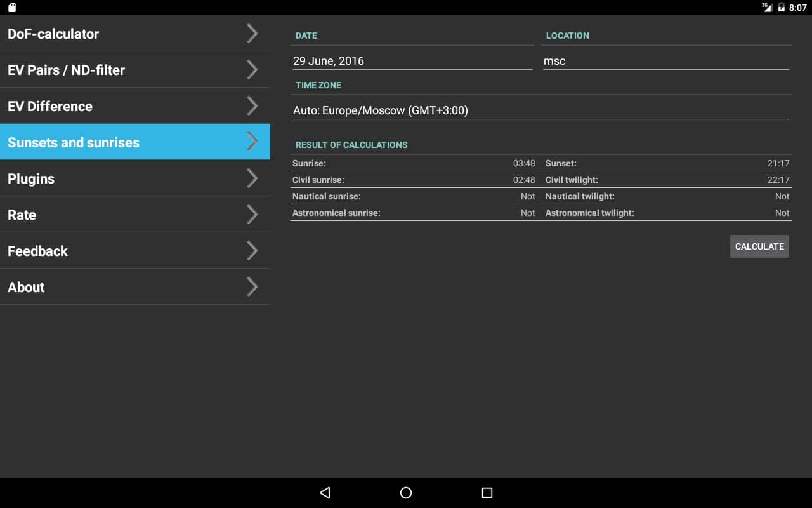Open the DoF-calculator menu item

[x=121, y=34]
